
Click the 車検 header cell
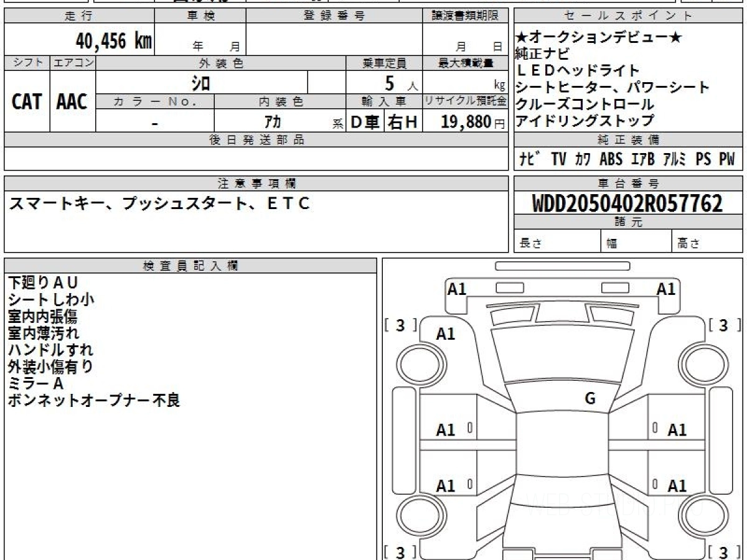200,16
